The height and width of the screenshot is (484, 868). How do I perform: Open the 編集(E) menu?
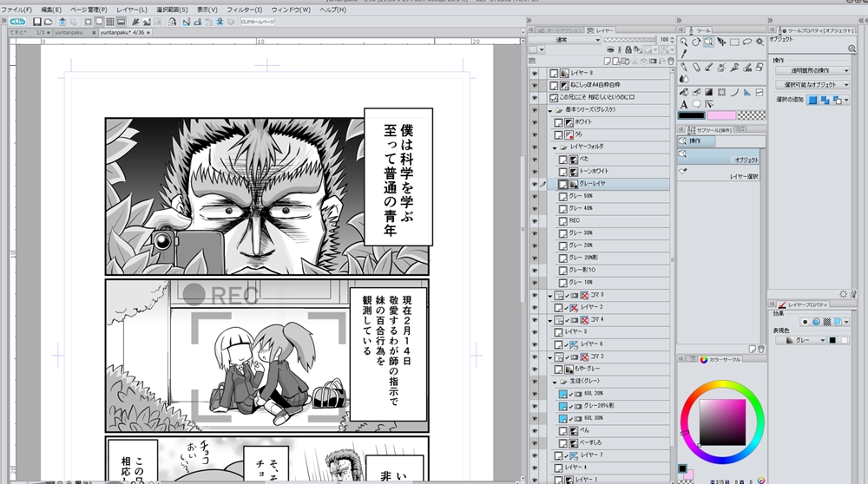[x=51, y=10]
